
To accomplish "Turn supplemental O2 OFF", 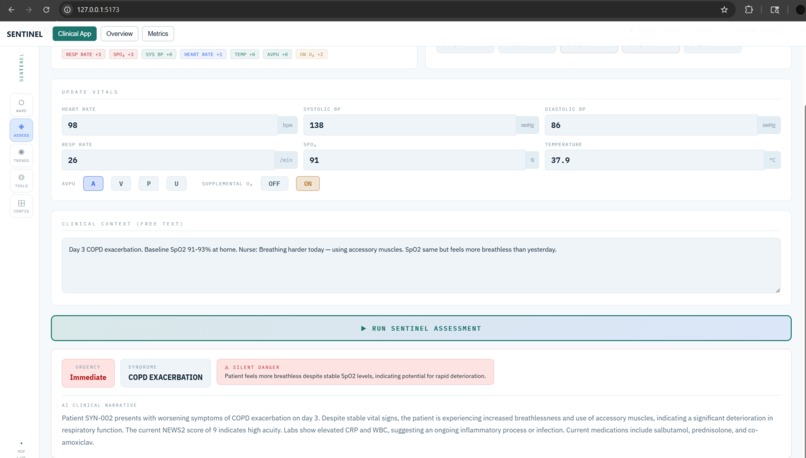I will [x=274, y=184].
